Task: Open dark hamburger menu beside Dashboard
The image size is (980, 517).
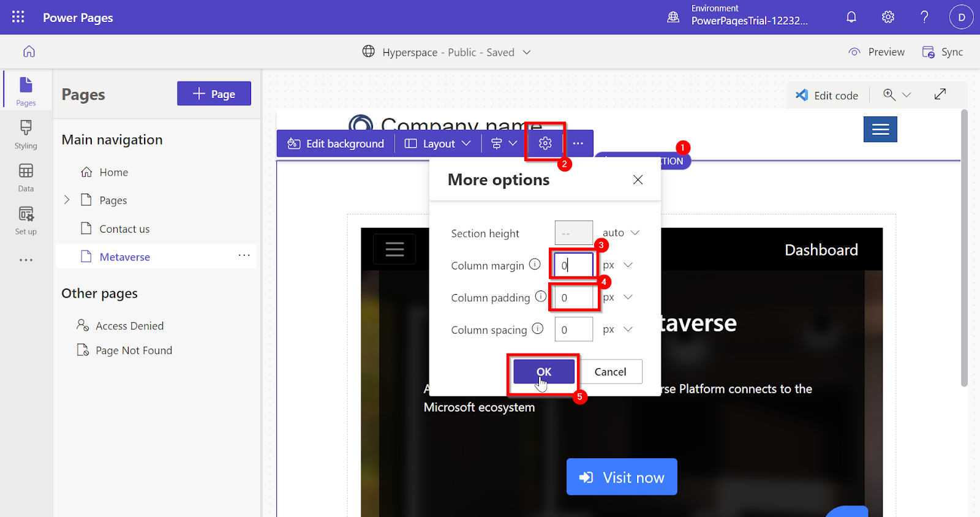Action: click(394, 249)
